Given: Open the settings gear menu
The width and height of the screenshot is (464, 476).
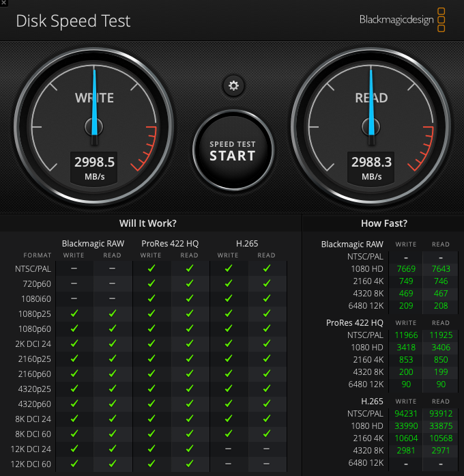Looking at the screenshot, I should pos(233,85).
